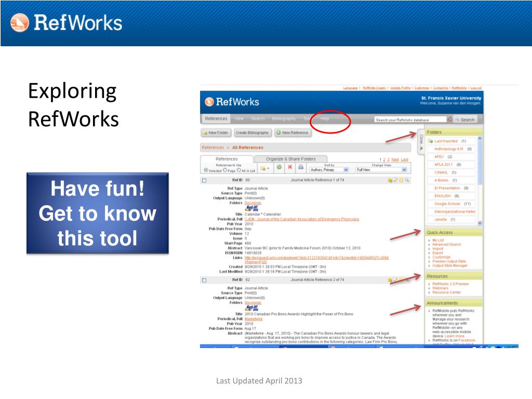Open the APEX folder
The image size is (532, 399).
pyautogui.click(x=439, y=157)
